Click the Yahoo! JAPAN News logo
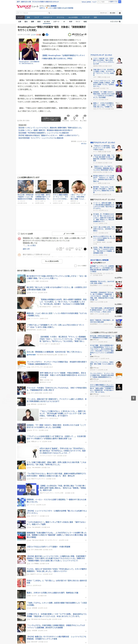This screenshot has height=644, width=138. (x=27, y=7)
